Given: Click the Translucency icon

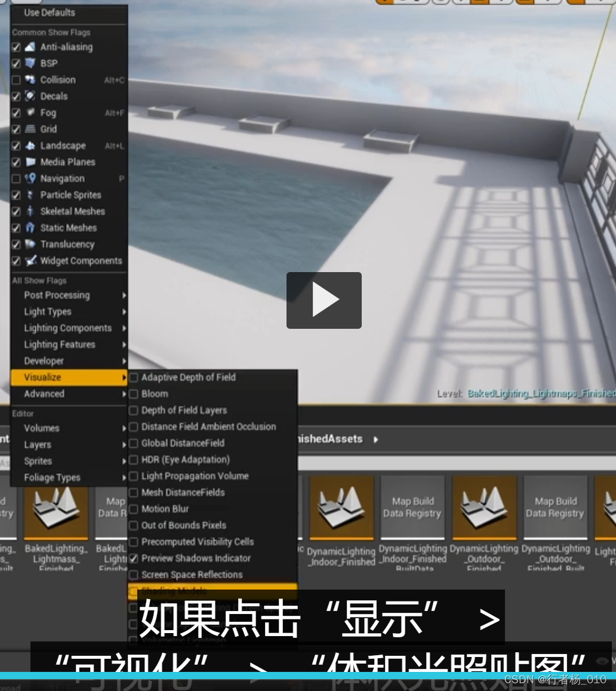Looking at the screenshot, I should 30,244.
